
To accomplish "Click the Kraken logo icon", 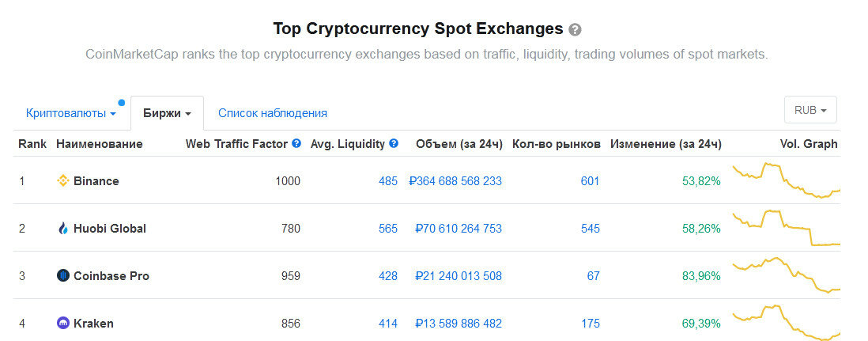I will [x=63, y=324].
